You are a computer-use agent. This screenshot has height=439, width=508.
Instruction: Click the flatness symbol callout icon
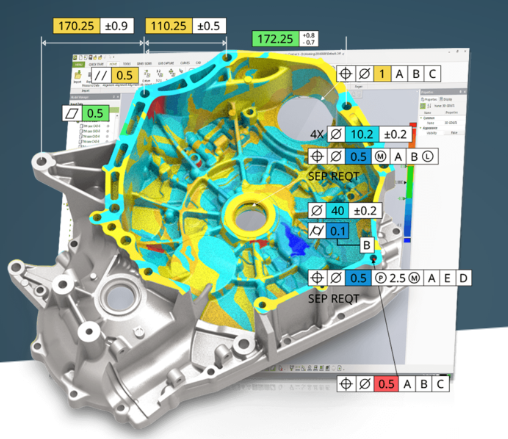[73, 113]
